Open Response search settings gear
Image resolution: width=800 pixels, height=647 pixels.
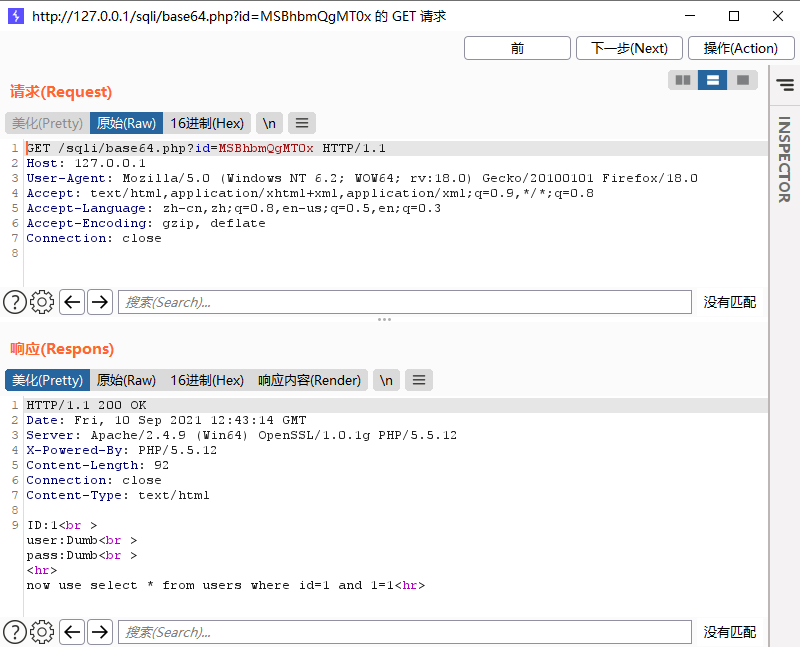coord(42,632)
